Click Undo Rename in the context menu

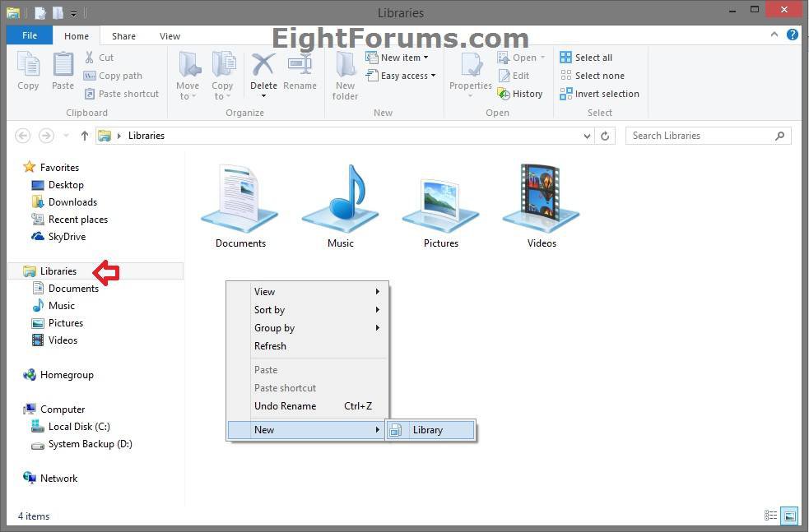point(286,405)
